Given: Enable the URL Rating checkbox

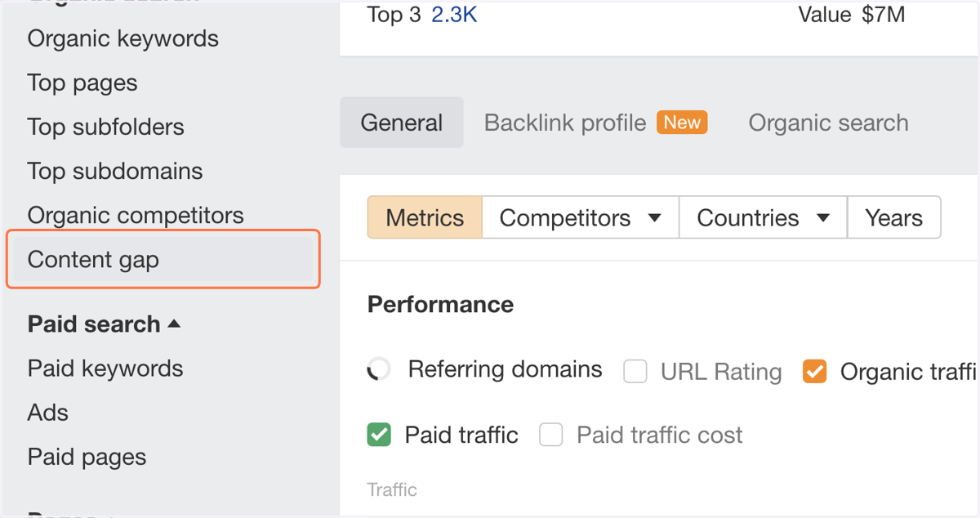Looking at the screenshot, I should coord(635,372).
